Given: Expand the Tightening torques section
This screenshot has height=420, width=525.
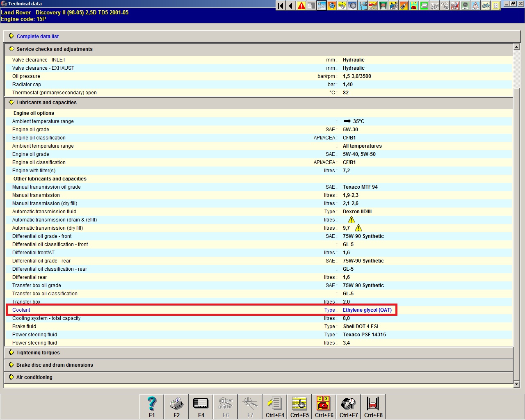Looking at the screenshot, I should [38, 353].
